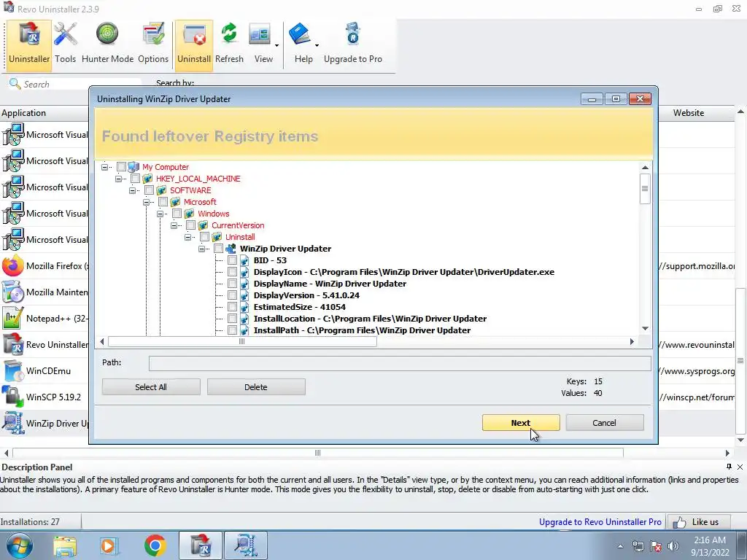Collapse the Microsoft tree node
Screen dimensions: 747x560
pos(146,202)
